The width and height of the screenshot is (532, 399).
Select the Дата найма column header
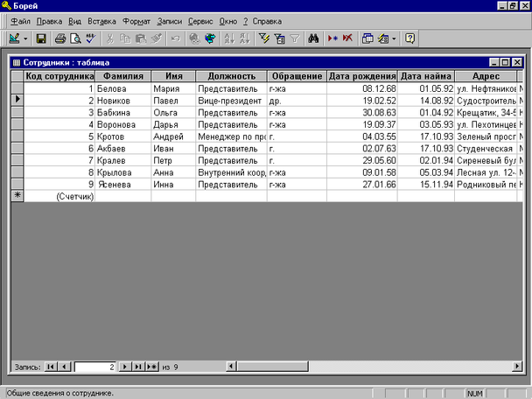(426, 76)
